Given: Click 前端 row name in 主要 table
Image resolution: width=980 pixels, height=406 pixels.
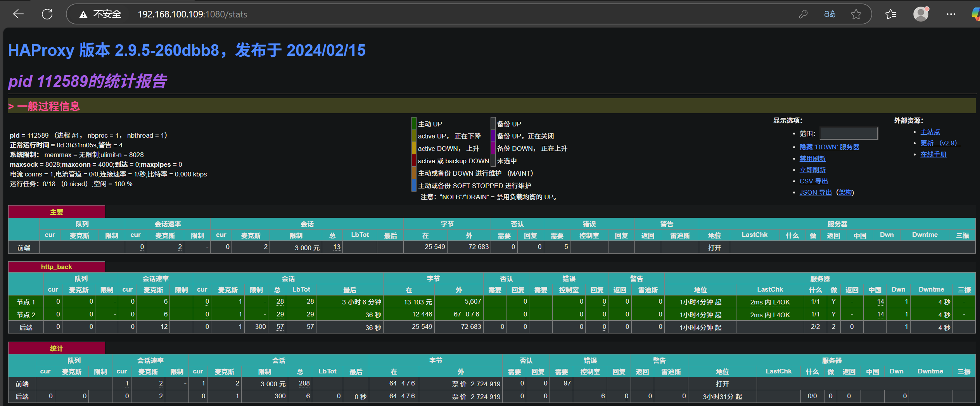Looking at the screenshot, I should click(x=24, y=247).
